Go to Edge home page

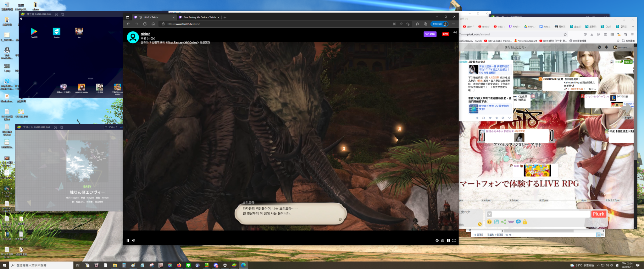tap(153, 24)
